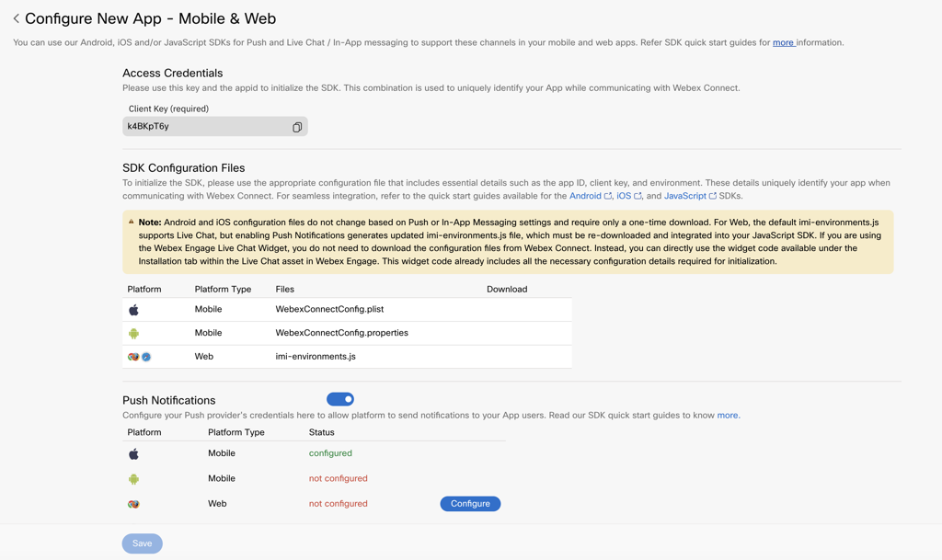Image resolution: width=942 pixels, height=560 pixels.
Task: Click the Firefox icon in the Web files row
Action: (134, 357)
